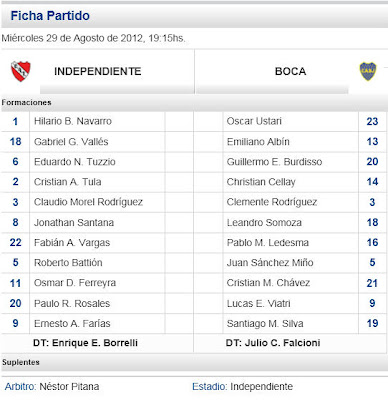Click the Independiente club crest icon
This screenshot has height=400, width=388.
(21, 71)
